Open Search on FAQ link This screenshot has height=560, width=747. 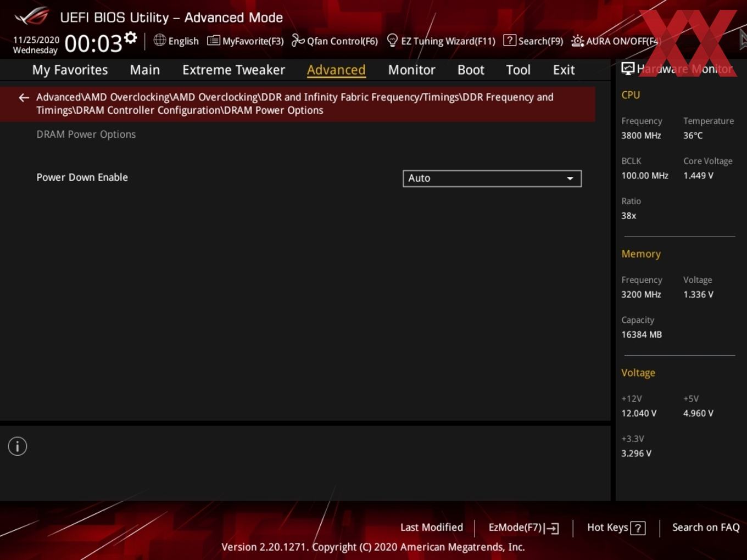(x=706, y=527)
